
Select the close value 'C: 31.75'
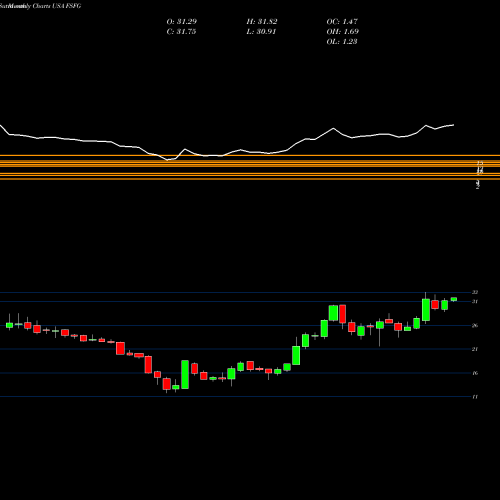point(181,31)
